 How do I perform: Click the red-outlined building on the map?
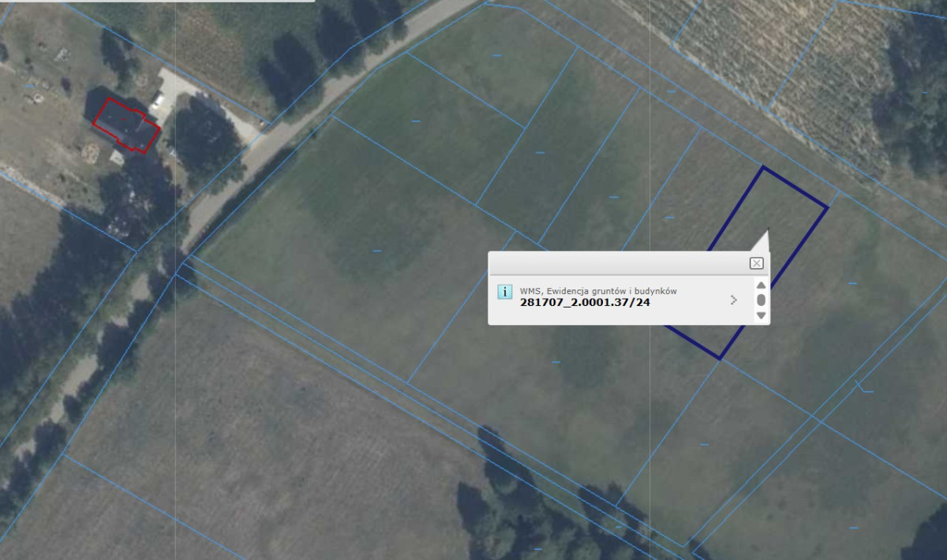click(124, 124)
